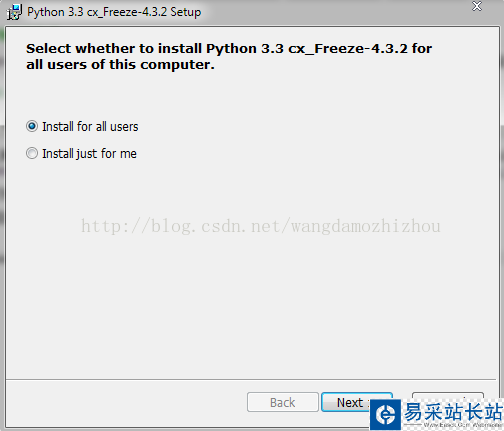This screenshot has height=431, width=504.
Task: Click the blog.csdn.net watermark URL
Action: 261,226
